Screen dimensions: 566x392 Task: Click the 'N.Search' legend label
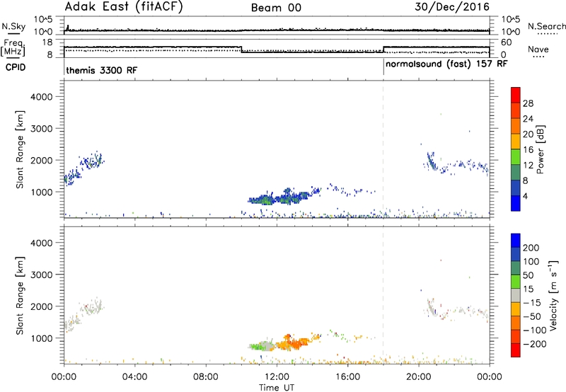click(x=547, y=26)
